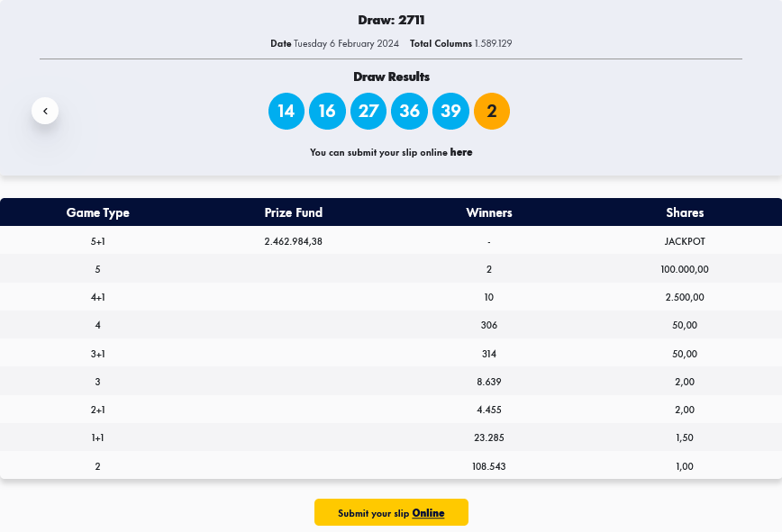Click the Prize Fund column header

click(293, 212)
